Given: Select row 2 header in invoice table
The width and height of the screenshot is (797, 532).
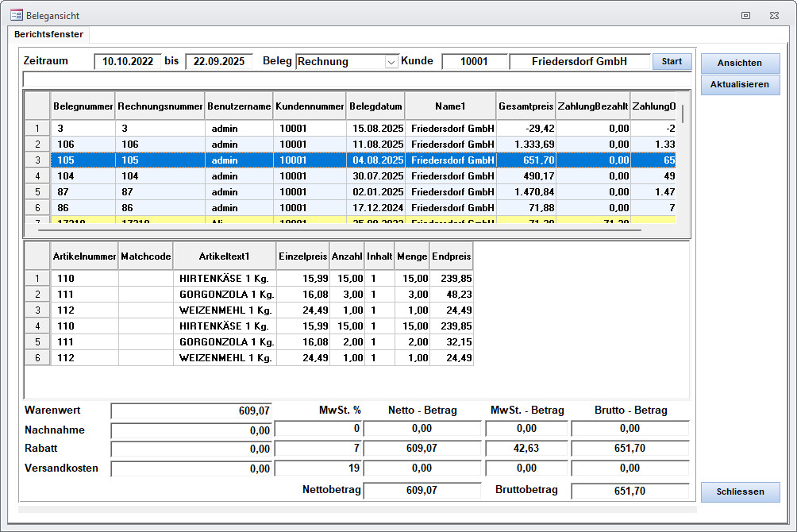Looking at the screenshot, I should (x=37, y=144).
